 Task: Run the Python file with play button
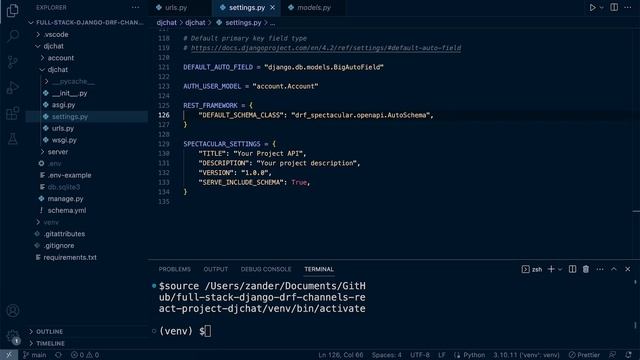point(592,7)
